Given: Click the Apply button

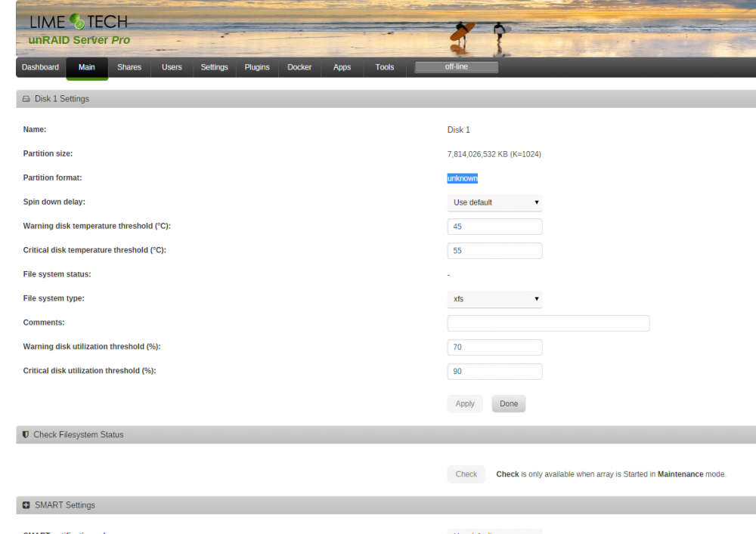Looking at the screenshot, I should [465, 403].
